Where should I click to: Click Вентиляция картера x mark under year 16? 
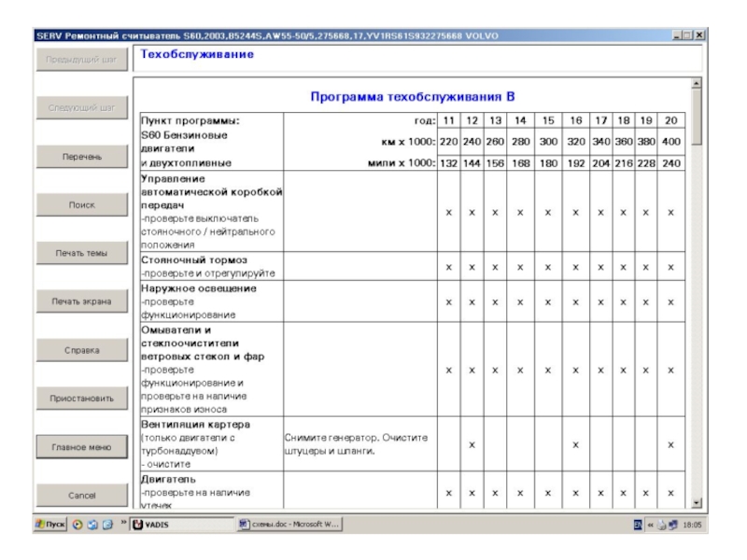coord(576,445)
